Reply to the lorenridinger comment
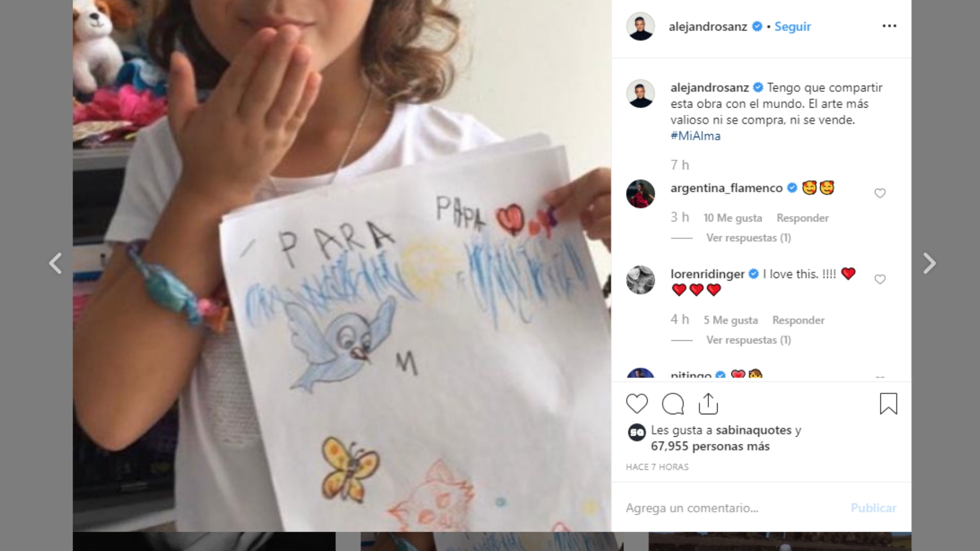 pyautogui.click(x=798, y=320)
